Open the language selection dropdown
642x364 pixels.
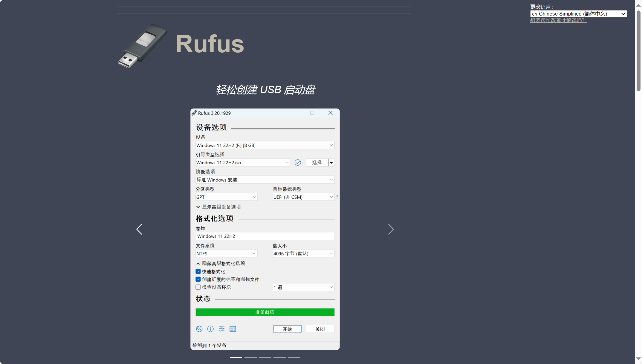(578, 14)
